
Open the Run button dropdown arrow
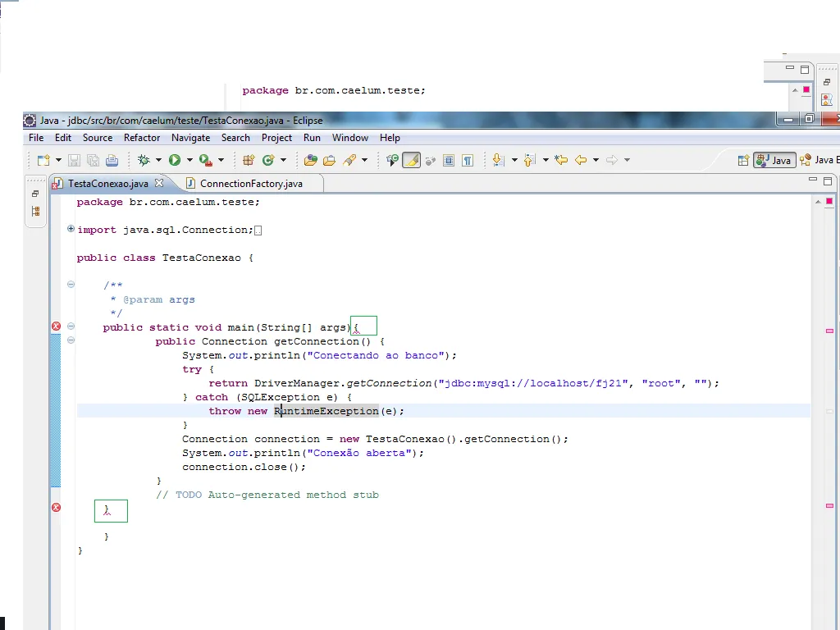pos(189,161)
